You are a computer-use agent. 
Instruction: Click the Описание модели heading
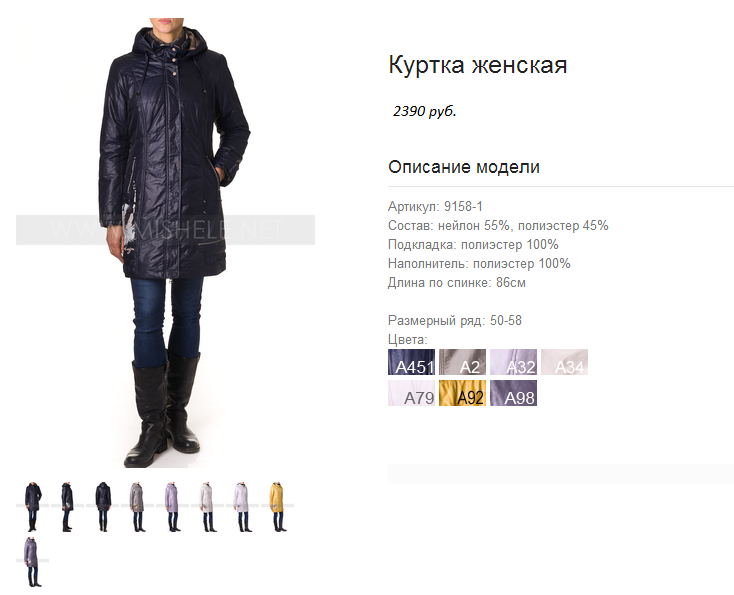point(464,167)
